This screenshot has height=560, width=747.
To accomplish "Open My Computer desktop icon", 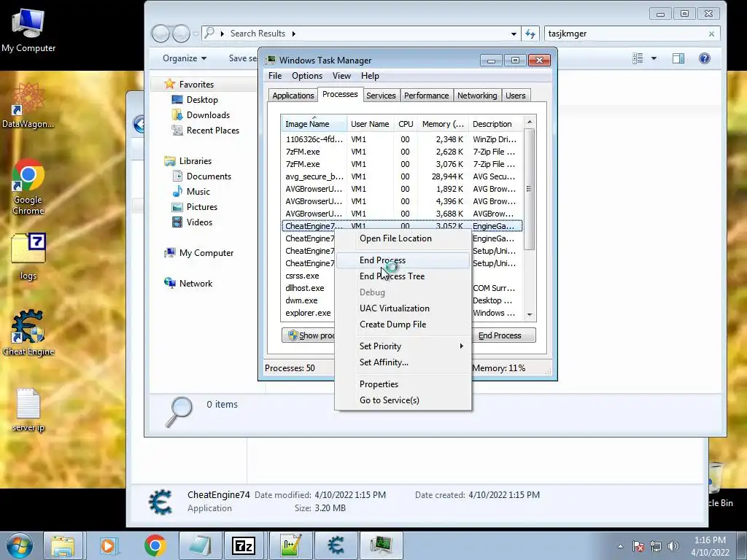I will coord(28,29).
